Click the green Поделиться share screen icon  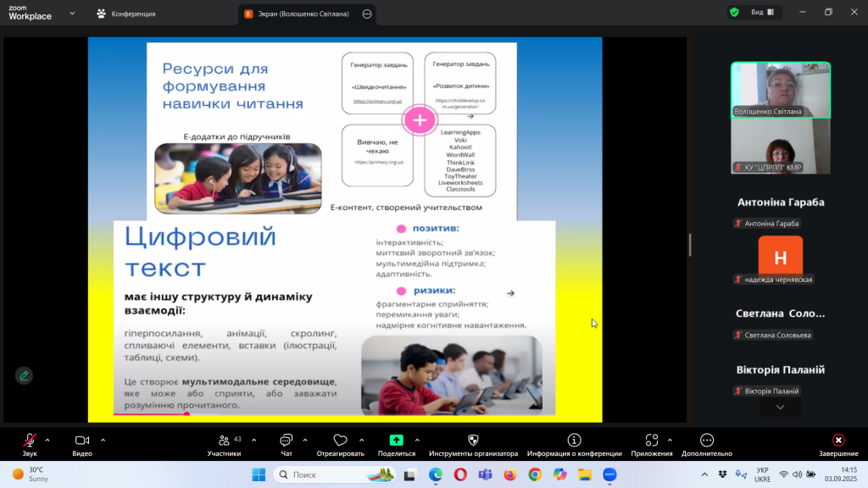[x=396, y=441]
